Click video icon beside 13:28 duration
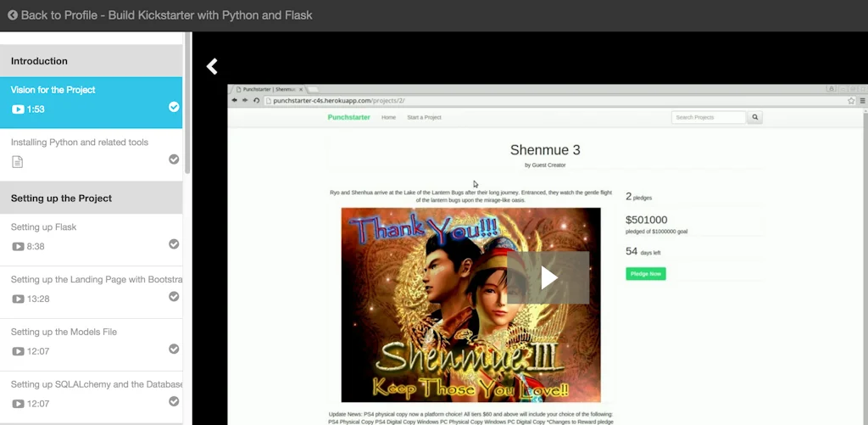Screen dimensions: 868x425 18,299
